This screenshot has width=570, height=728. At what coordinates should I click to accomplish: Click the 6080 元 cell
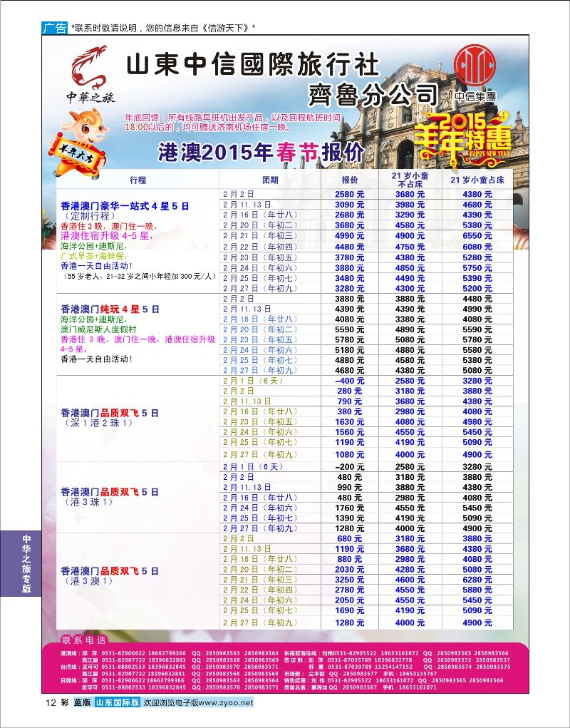click(x=477, y=247)
